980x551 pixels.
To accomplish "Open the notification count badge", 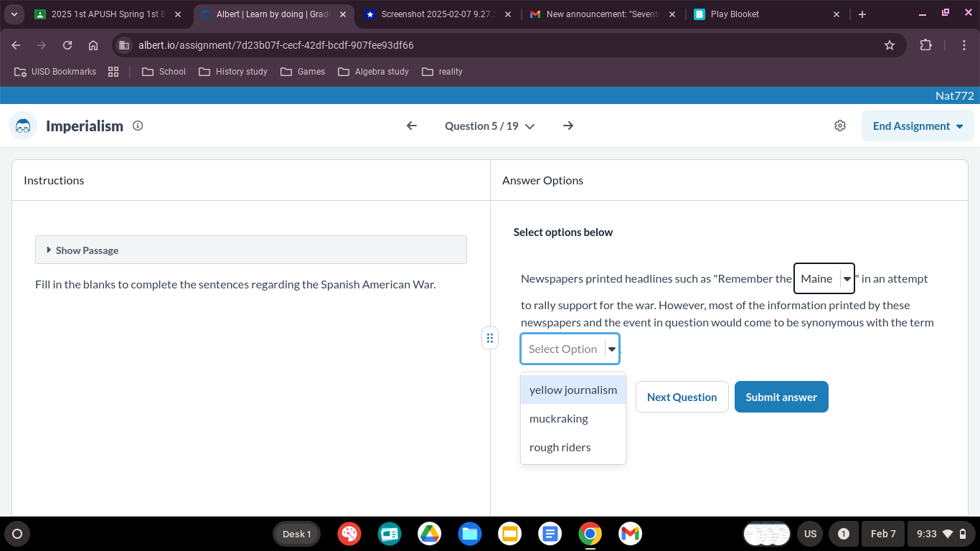I will pyautogui.click(x=844, y=534).
